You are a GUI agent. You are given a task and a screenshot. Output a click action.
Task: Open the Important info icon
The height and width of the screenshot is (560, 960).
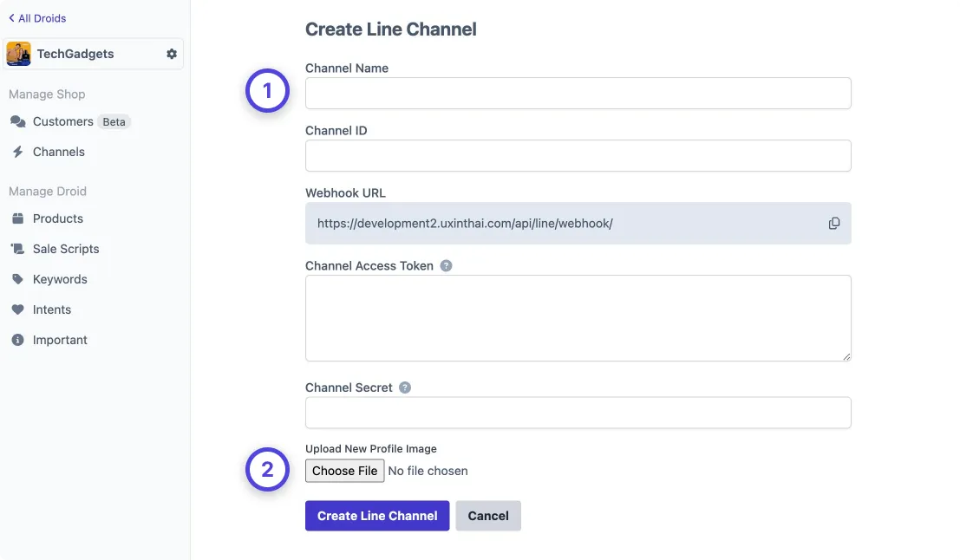point(19,340)
